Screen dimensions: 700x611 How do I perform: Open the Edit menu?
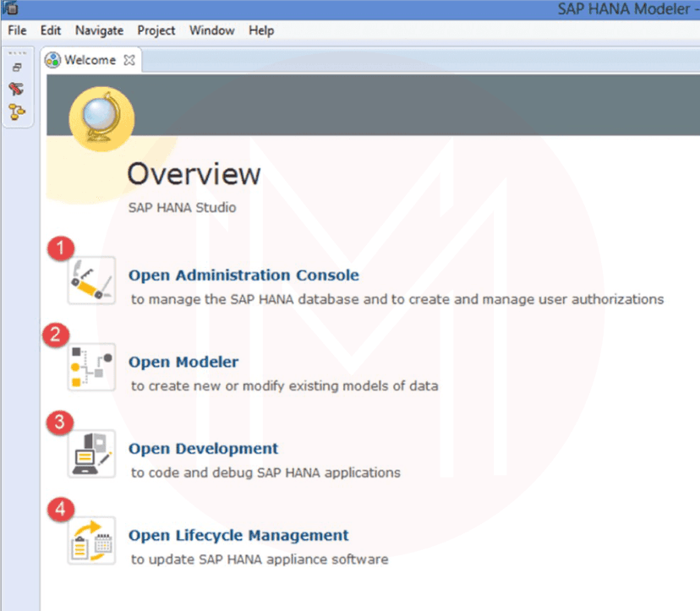51,30
